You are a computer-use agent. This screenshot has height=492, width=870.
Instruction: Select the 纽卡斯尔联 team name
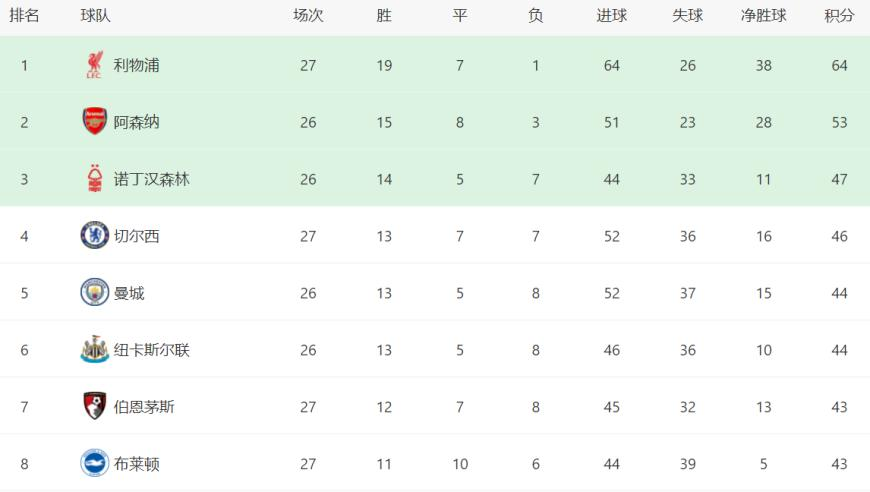pos(151,350)
